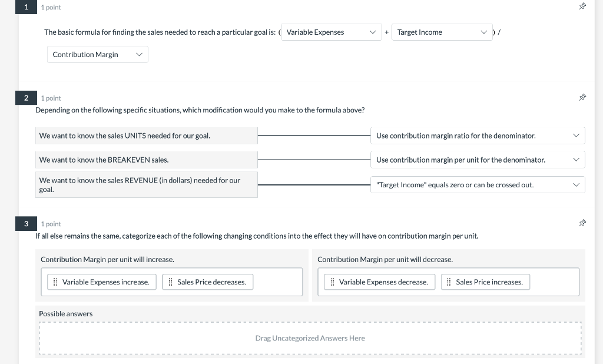The width and height of the screenshot is (603, 364).
Task: Pin question 2 using its flag icon
Action: 582,97
